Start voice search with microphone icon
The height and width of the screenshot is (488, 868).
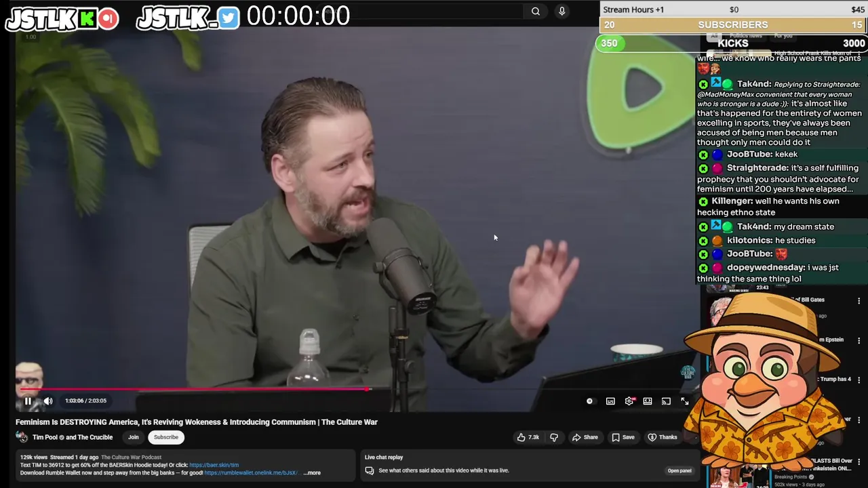point(561,11)
